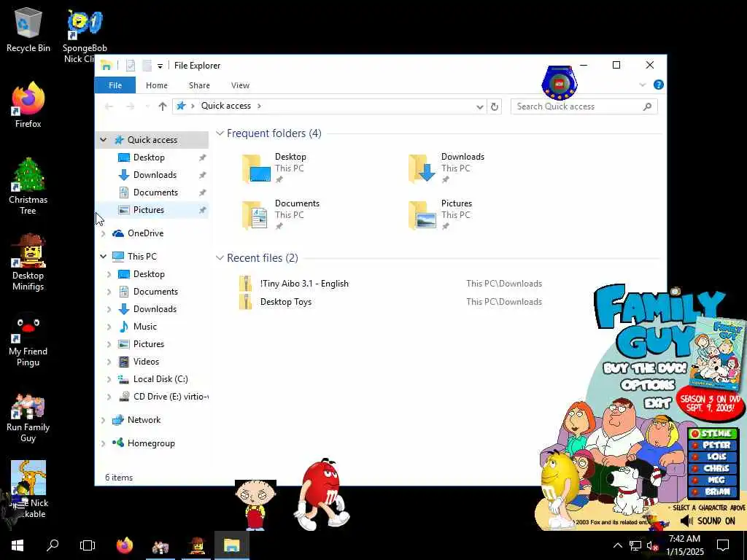This screenshot has width=747, height=560.
Task: Select the Christmas Tree desktop icon
Action: point(28,186)
